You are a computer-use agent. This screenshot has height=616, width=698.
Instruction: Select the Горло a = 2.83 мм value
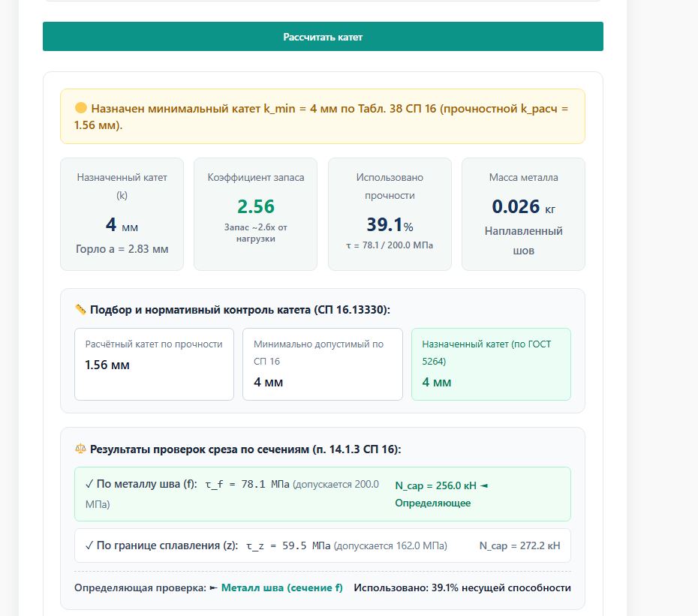tap(122, 249)
